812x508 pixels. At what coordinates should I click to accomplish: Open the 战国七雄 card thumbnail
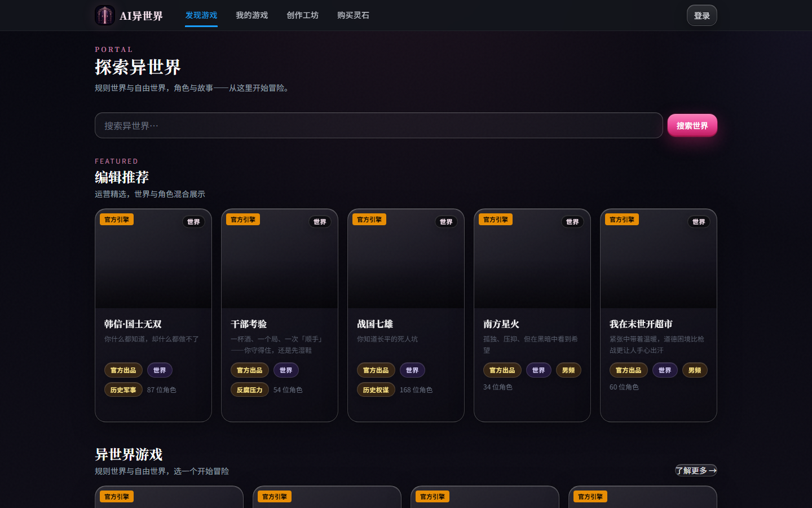pos(406,259)
